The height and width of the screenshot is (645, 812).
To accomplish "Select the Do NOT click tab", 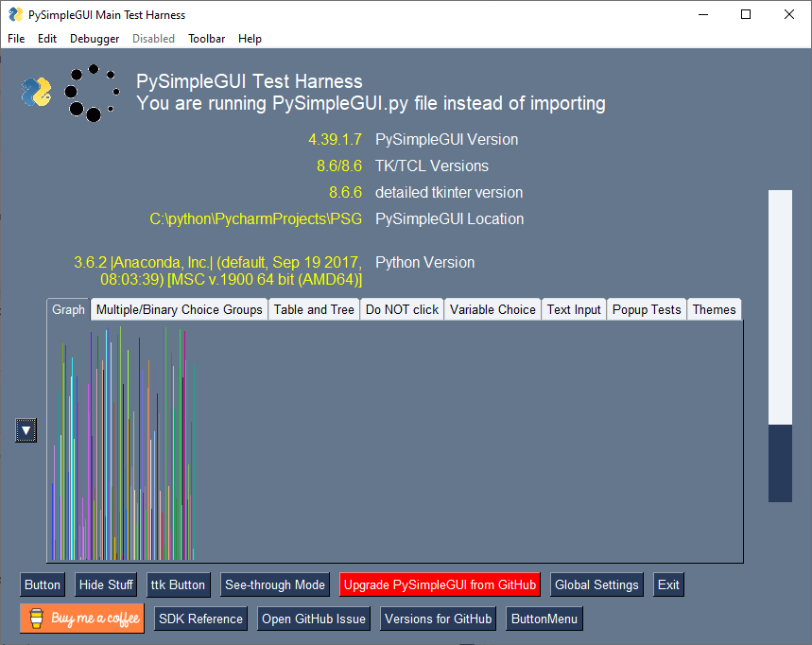I will tap(402, 308).
